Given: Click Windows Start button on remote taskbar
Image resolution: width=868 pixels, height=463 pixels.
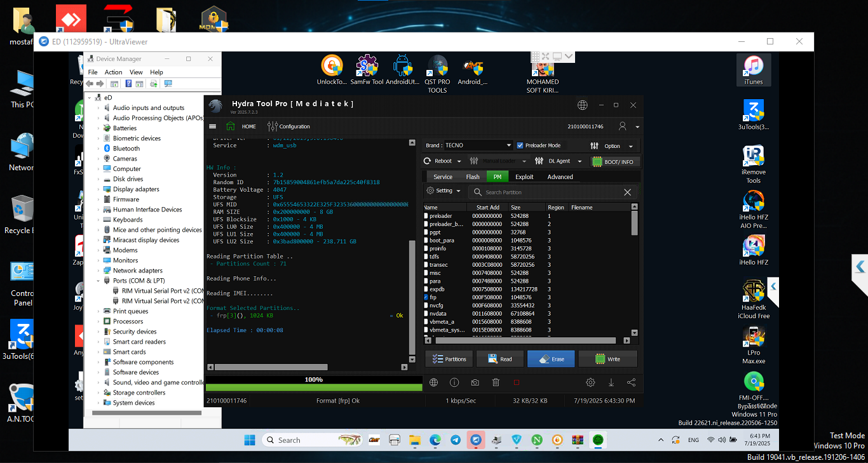Looking at the screenshot, I should coord(249,440).
